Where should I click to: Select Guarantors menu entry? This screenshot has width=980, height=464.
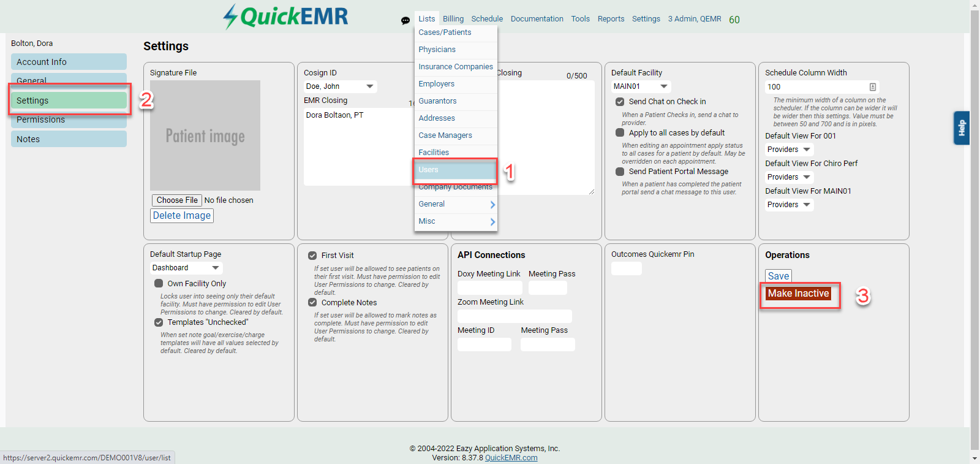[456, 101]
